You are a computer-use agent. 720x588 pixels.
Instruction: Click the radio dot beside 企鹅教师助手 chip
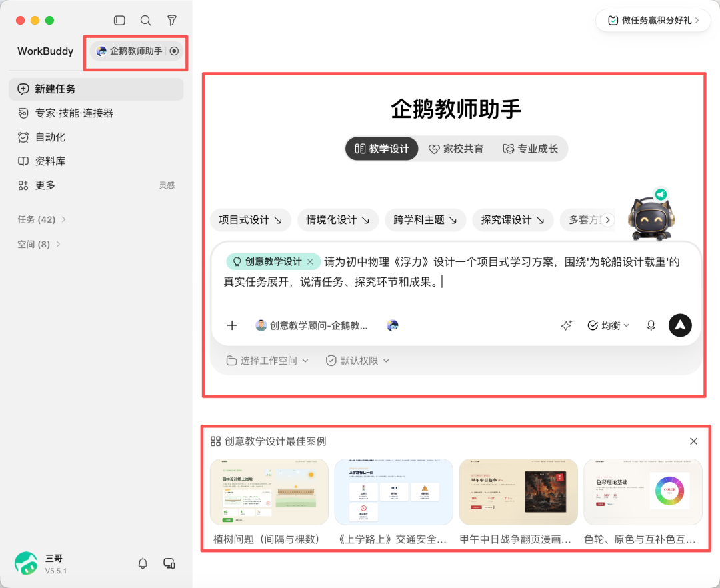tap(174, 51)
